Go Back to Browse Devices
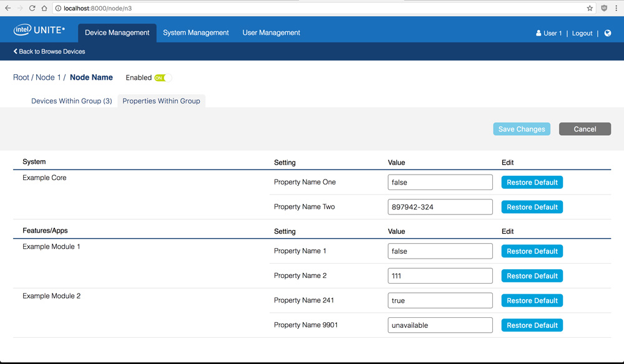 pos(49,51)
